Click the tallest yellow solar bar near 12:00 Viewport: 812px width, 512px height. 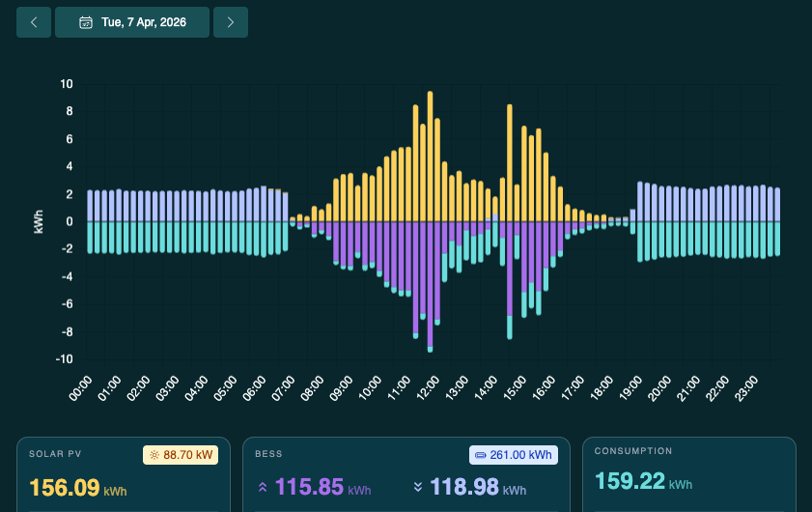point(431,156)
